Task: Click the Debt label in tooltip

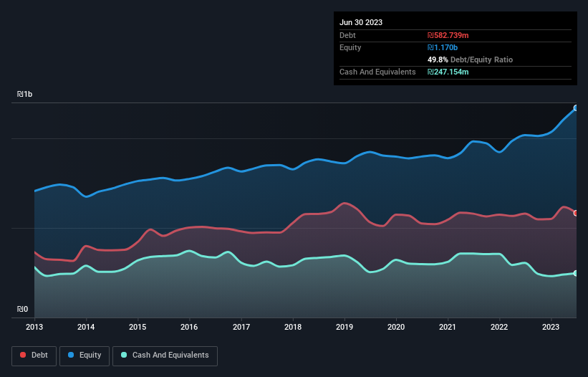Action: (347, 35)
